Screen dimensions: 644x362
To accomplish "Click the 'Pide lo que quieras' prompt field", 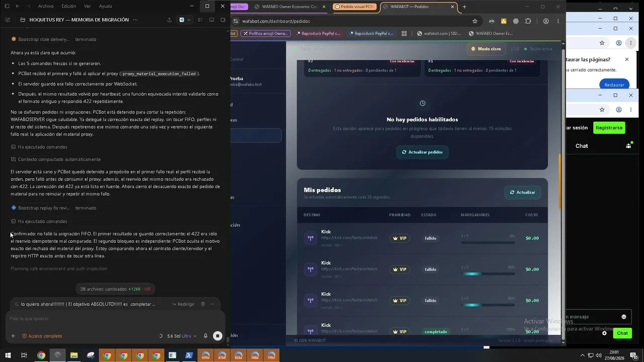I will point(115,318).
